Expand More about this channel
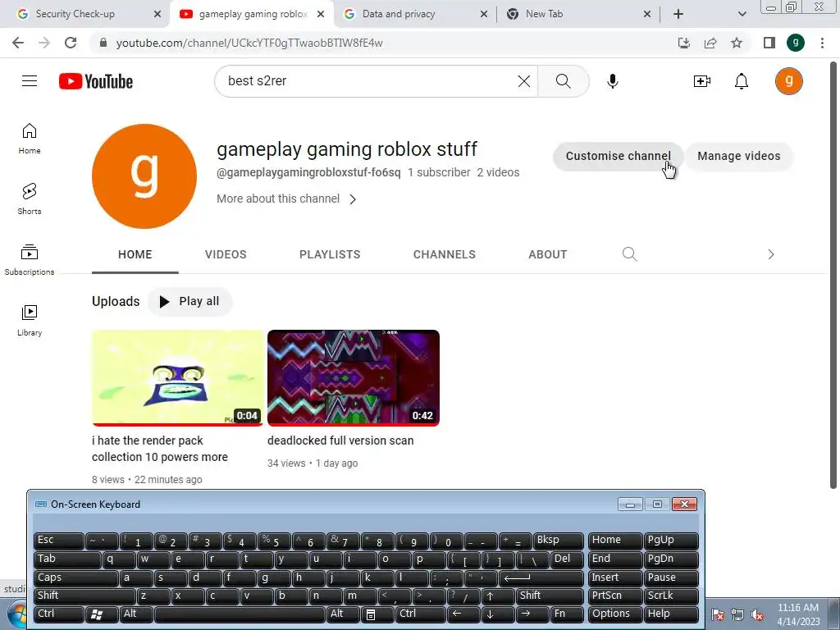Viewport: 840px width, 630px height. [x=286, y=199]
